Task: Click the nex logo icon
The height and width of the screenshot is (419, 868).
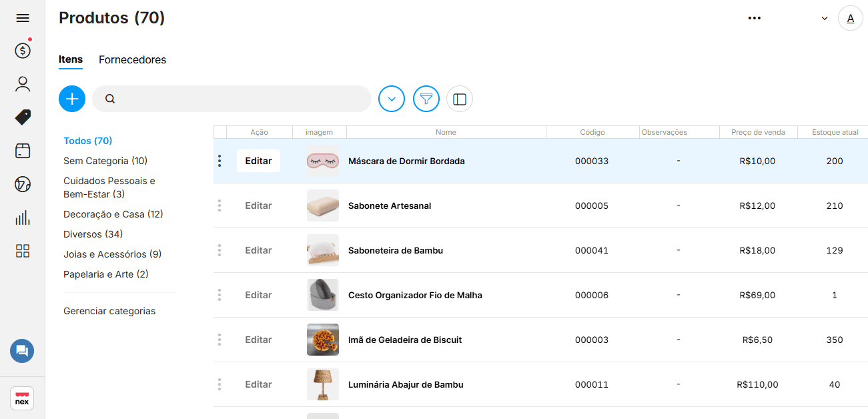Action: coord(22,398)
